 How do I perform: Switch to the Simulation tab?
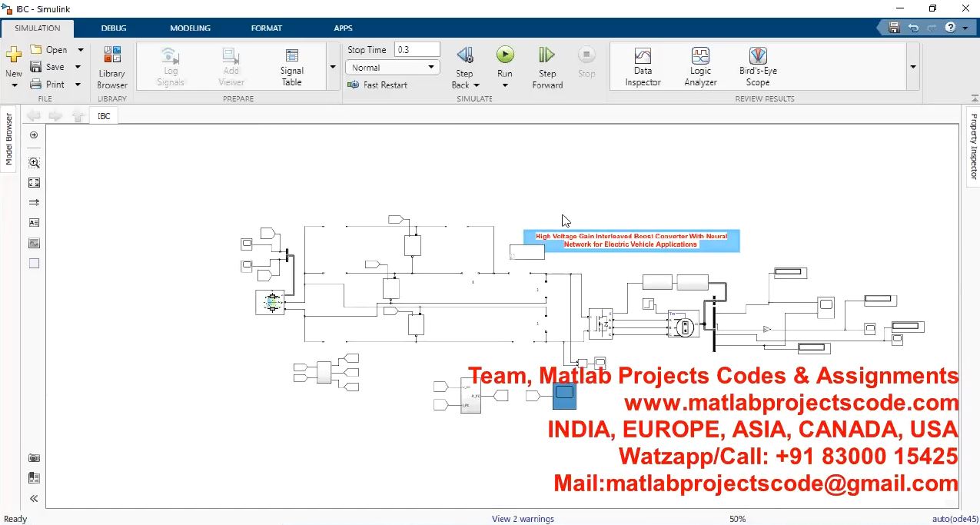(37, 28)
